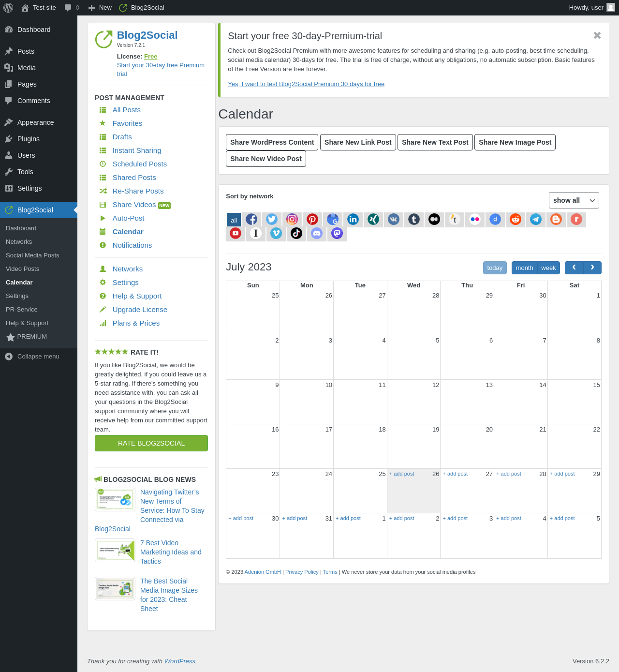Click Share WordPress Content button
Image resolution: width=619 pixels, height=672 pixels.
click(x=272, y=142)
